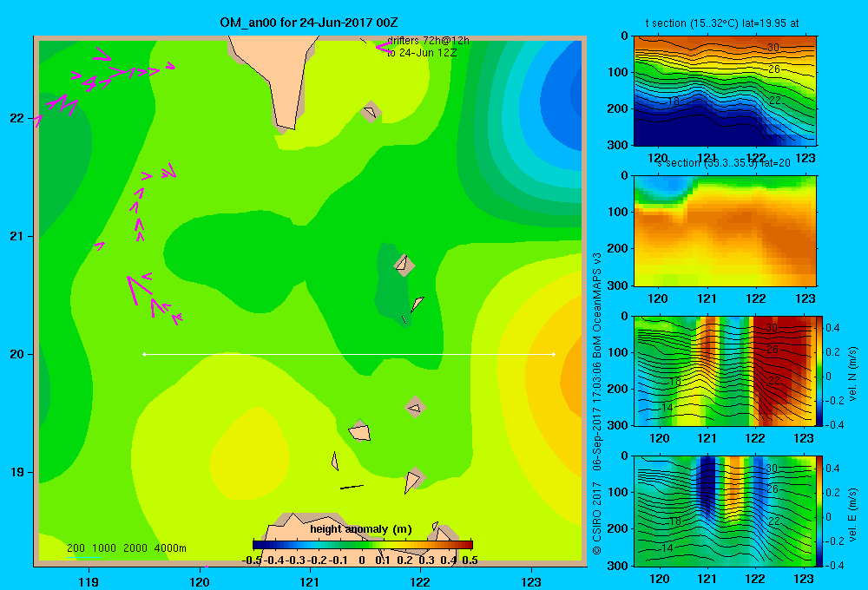Click the vel. E color scale bar
This screenshot has height=590, width=868.
(819, 511)
